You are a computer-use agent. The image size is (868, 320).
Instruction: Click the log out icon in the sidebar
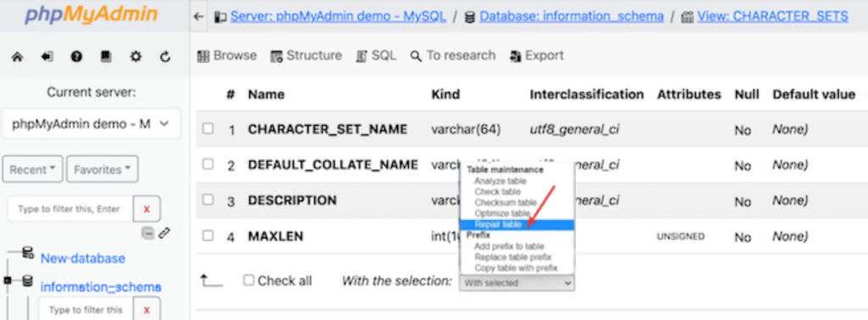(x=47, y=57)
